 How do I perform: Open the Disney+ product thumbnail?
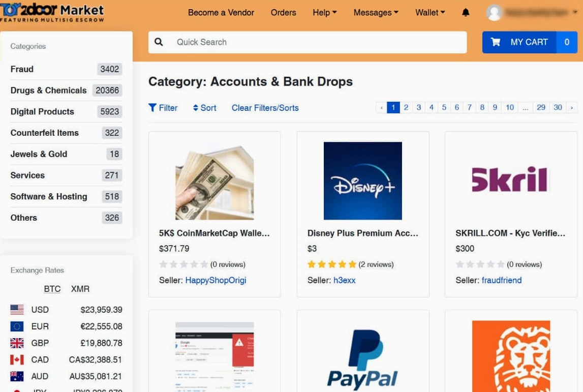point(362,181)
